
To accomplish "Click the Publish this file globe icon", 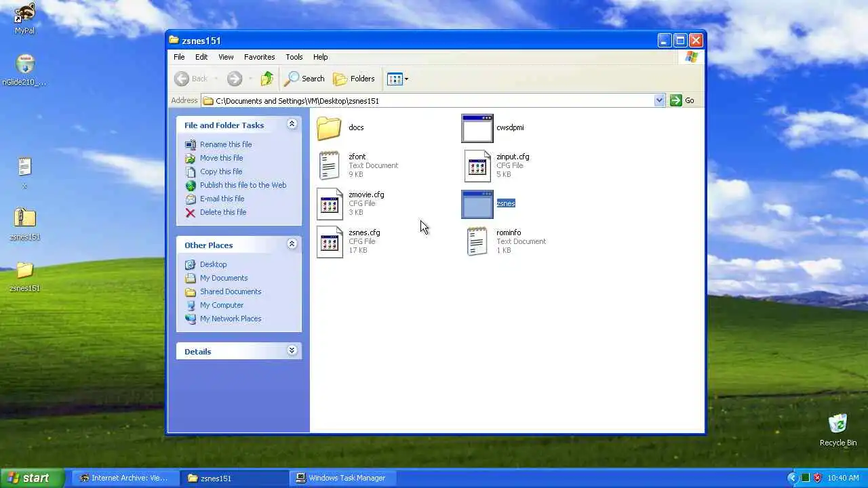I will coord(191,185).
